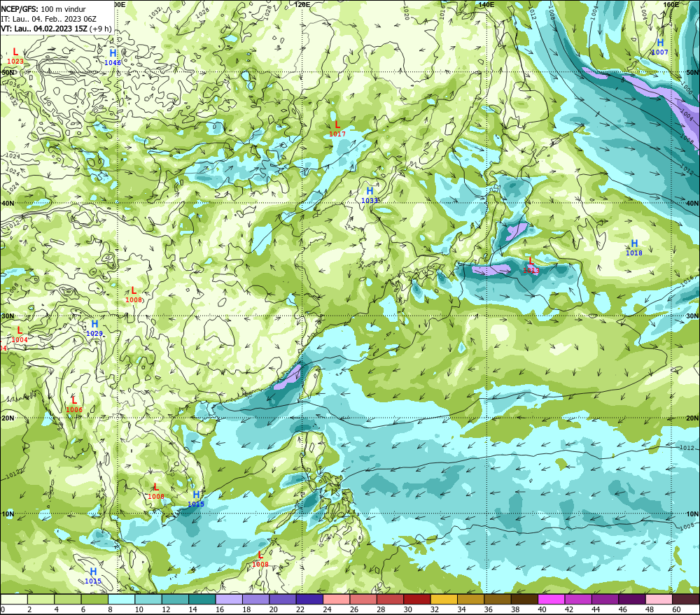Click the 120E longitude label
This screenshot has height=615, width=700.
pos(302,4)
